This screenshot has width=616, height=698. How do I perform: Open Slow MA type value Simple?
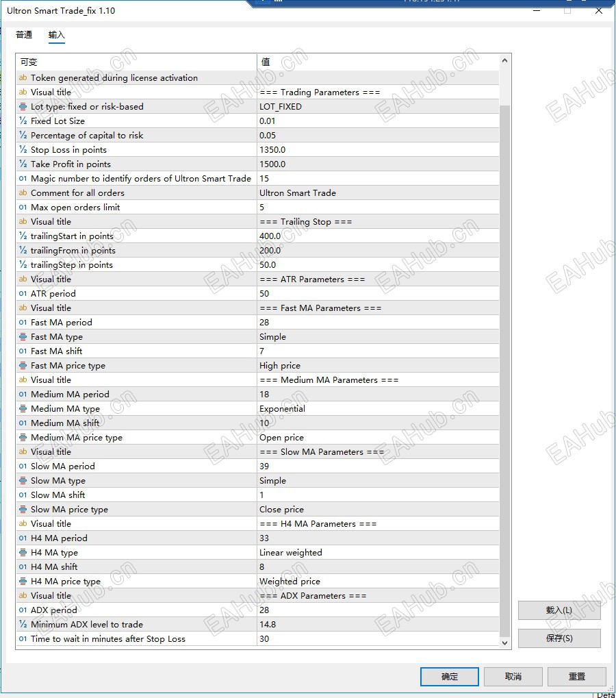pos(378,481)
